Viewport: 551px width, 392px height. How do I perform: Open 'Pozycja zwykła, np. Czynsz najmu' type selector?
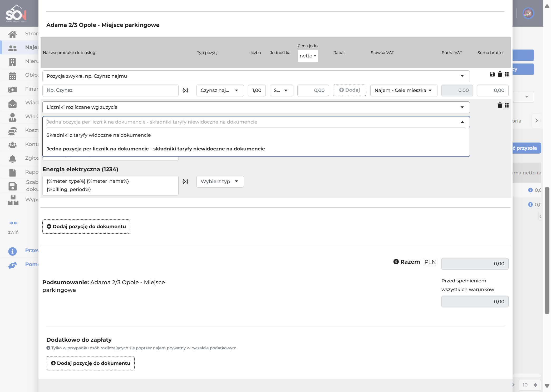coord(256,76)
